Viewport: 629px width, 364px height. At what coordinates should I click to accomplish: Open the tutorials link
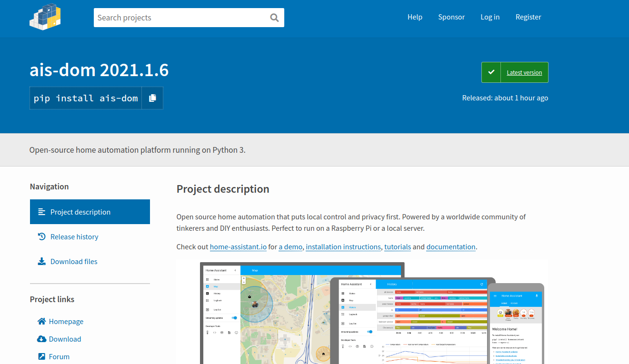coord(398,246)
